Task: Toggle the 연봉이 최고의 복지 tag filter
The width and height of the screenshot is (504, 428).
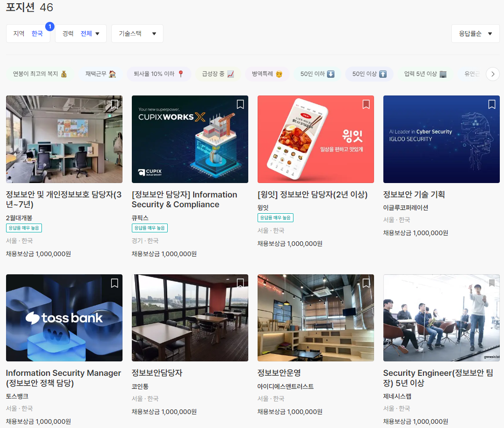Action: pyautogui.click(x=40, y=74)
